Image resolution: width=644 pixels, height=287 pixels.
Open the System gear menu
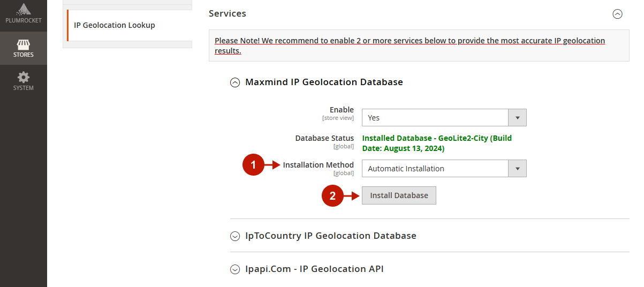[x=23, y=81]
